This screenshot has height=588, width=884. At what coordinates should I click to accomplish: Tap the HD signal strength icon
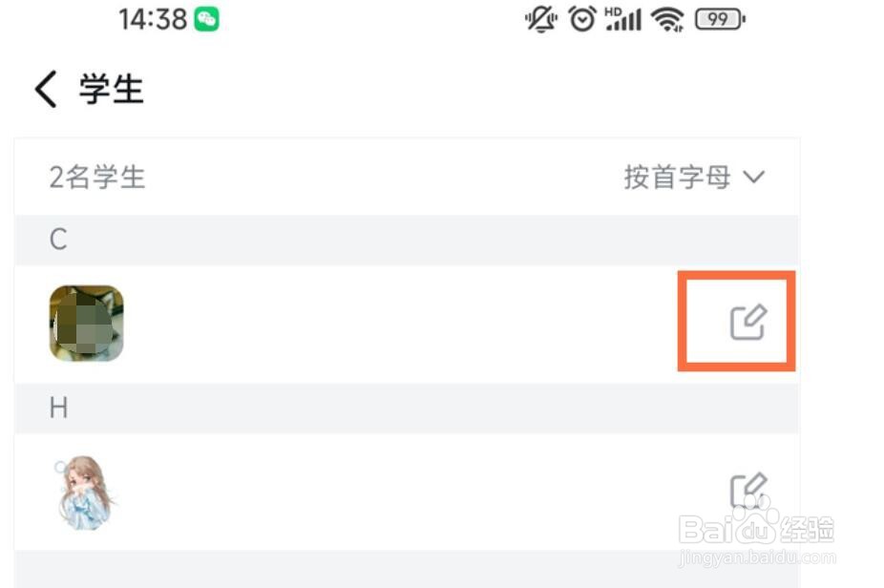pyautogui.click(x=623, y=19)
